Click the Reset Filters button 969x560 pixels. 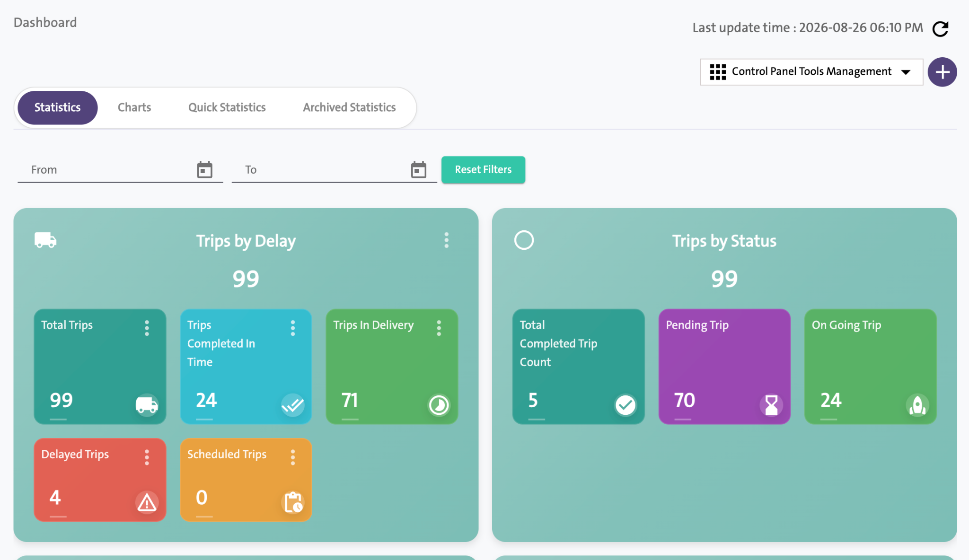point(483,169)
